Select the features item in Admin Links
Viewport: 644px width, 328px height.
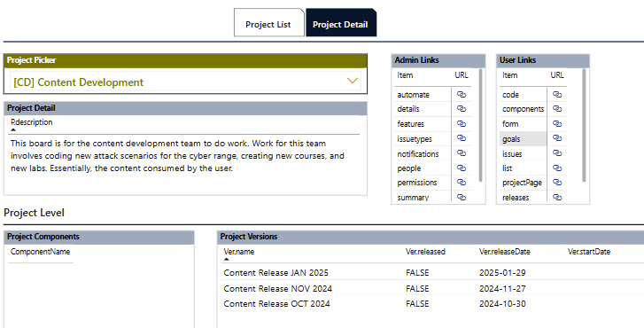[411, 124]
